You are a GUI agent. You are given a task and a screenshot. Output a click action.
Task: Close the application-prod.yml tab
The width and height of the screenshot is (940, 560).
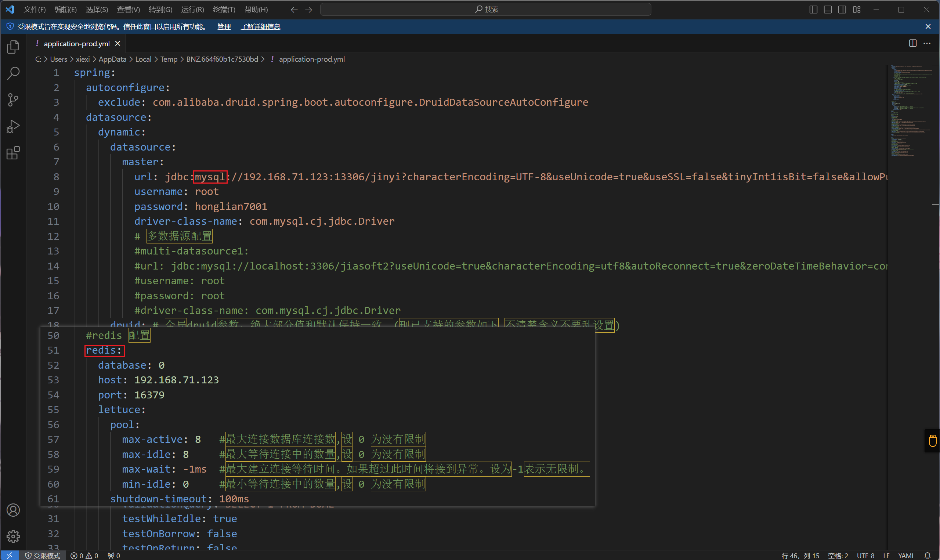tap(118, 43)
